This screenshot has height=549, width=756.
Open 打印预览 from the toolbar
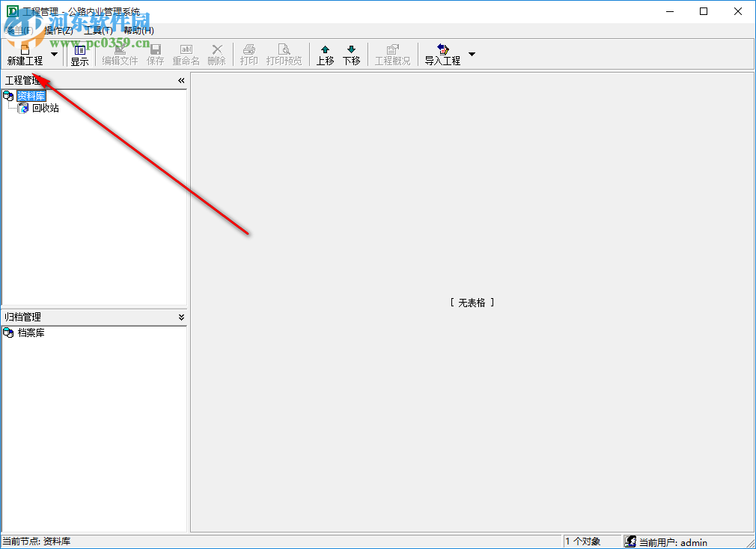coord(284,55)
